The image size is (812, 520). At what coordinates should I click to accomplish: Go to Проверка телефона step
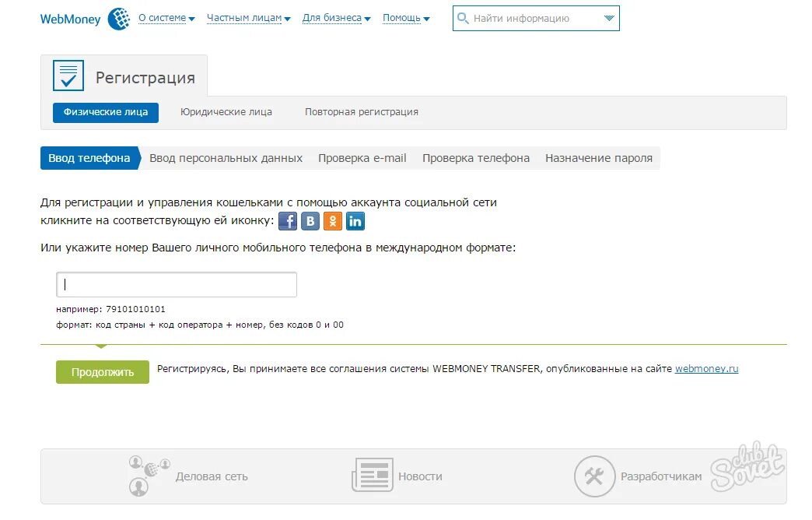coord(476,158)
